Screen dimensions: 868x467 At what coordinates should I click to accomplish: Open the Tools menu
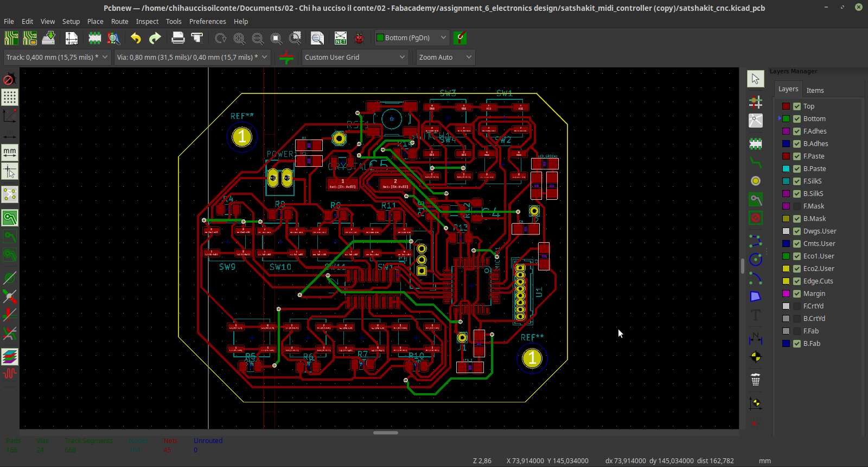174,22
